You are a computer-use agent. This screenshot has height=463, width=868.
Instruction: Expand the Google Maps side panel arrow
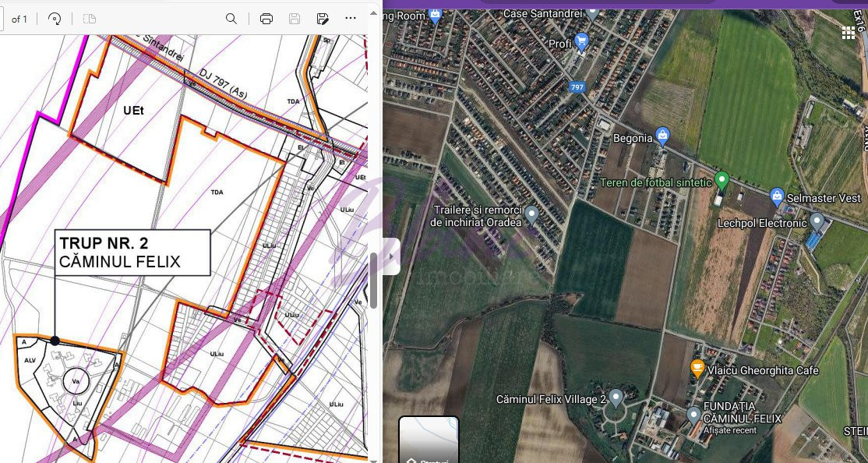[x=391, y=256]
